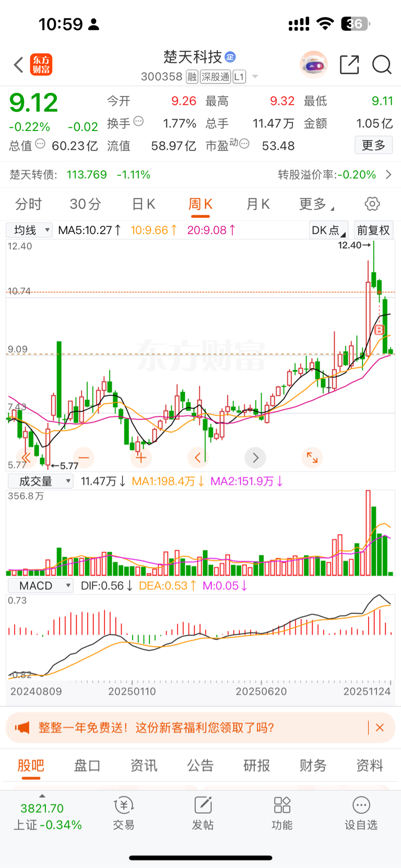This screenshot has width=401, height=868.
Task: Open 公告 tab
Action: [x=200, y=766]
